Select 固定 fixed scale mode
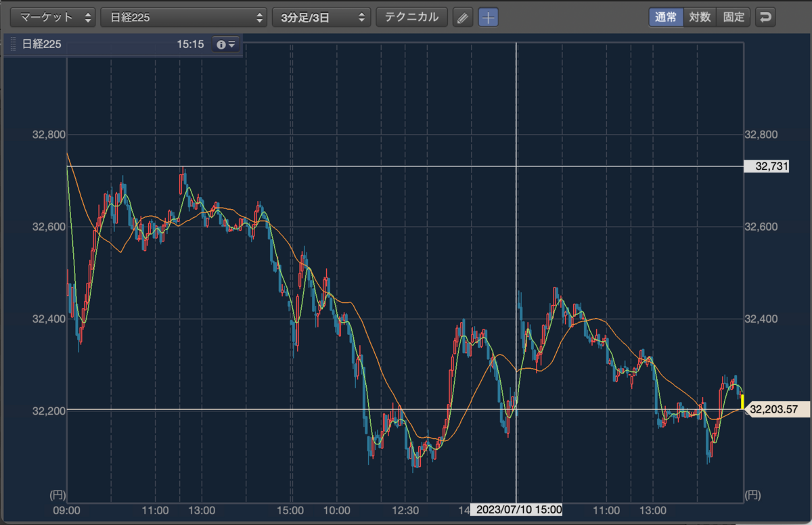Screen dimensions: 812x525 tap(734, 18)
